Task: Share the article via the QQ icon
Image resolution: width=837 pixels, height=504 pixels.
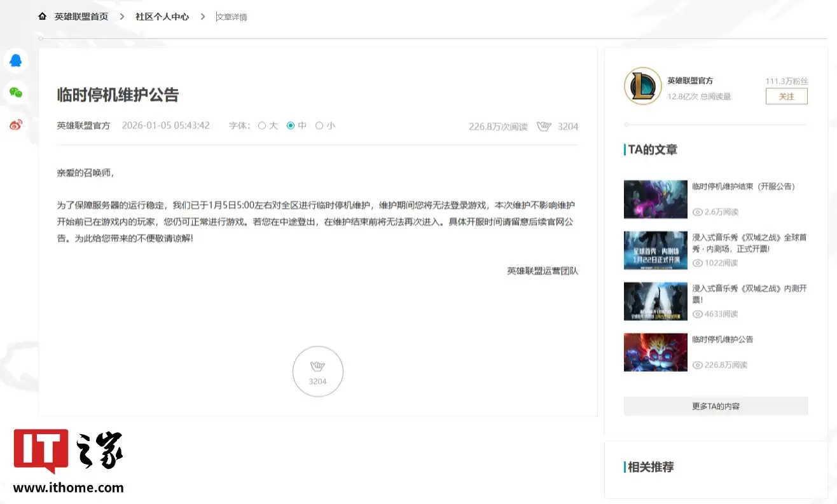Action: 15,60
